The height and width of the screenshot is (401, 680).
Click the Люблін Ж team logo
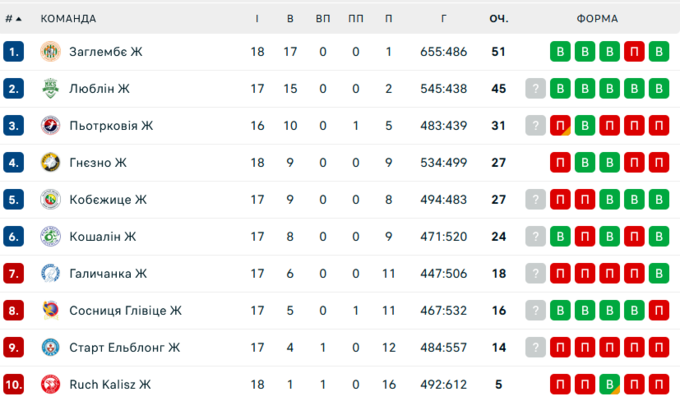(x=51, y=88)
